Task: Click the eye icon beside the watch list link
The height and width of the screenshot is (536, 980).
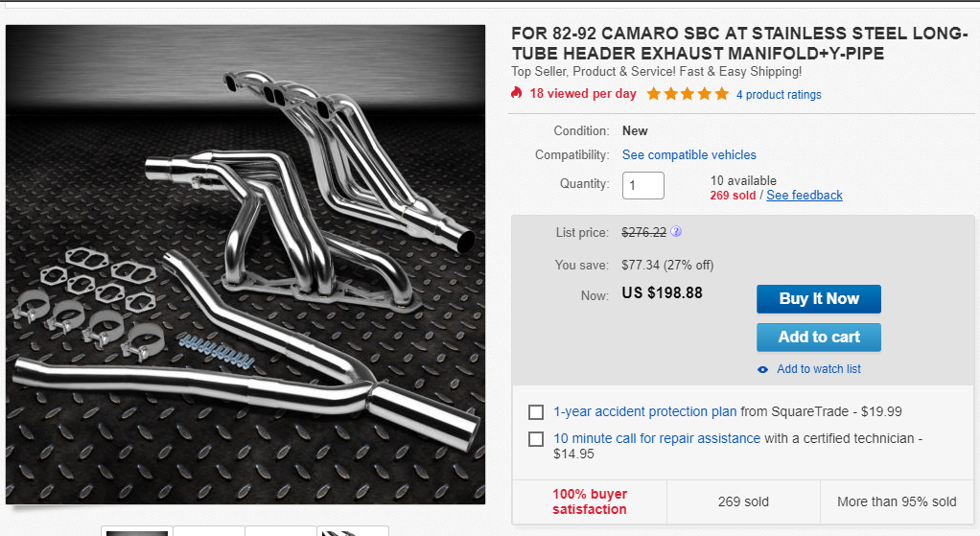Action: click(763, 369)
